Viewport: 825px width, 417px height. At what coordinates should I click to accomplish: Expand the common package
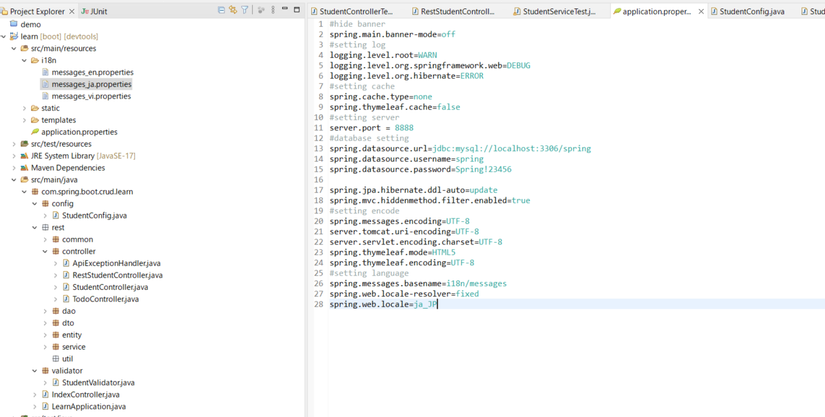pos(45,239)
